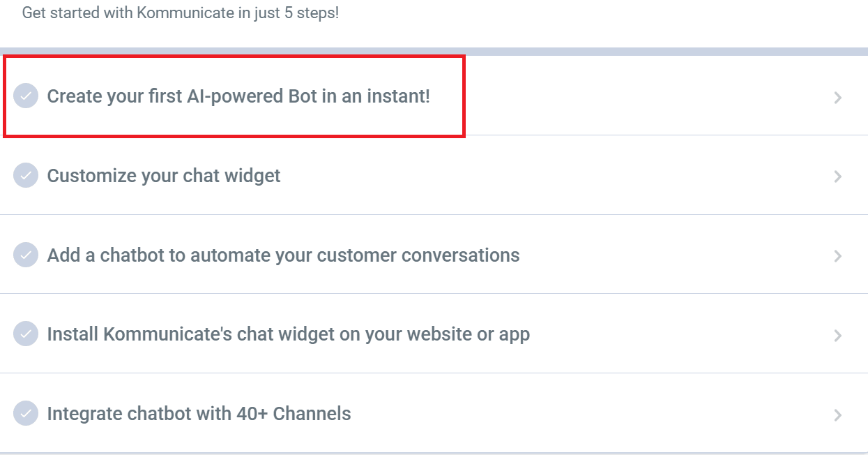Select the check circle beside Integrate chatbot with Channels
This screenshot has height=455, width=868.
[26, 413]
